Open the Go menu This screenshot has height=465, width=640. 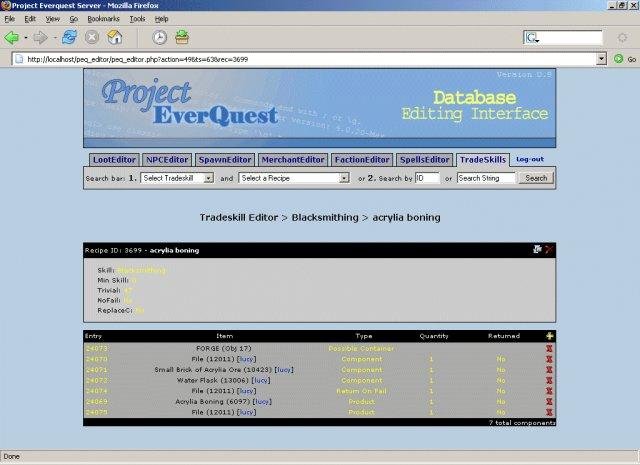[x=73, y=19]
